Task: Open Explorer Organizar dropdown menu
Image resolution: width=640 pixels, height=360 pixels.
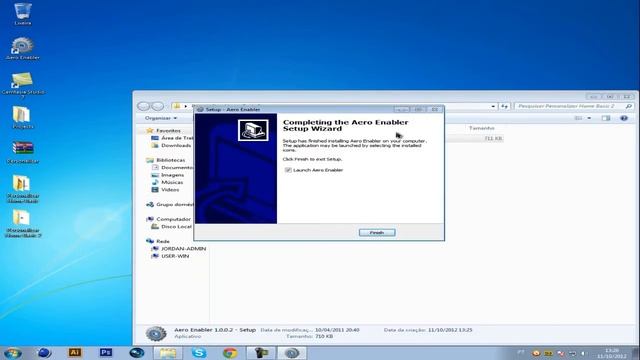Action: 161,118
